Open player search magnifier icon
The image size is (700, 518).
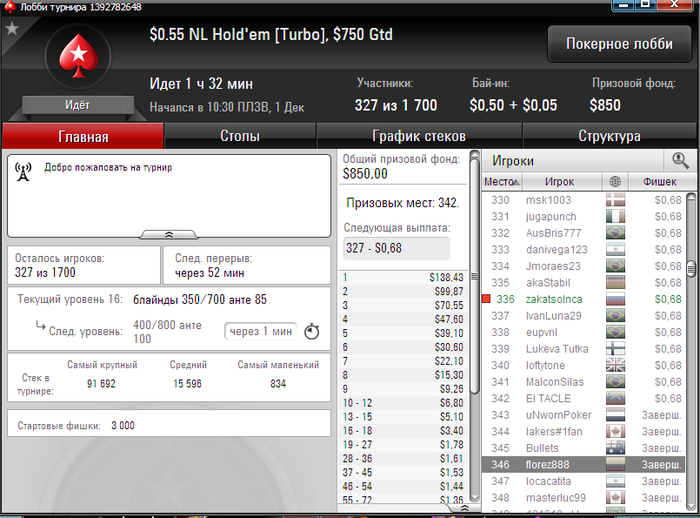pyautogui.click(x=680, y=160)
